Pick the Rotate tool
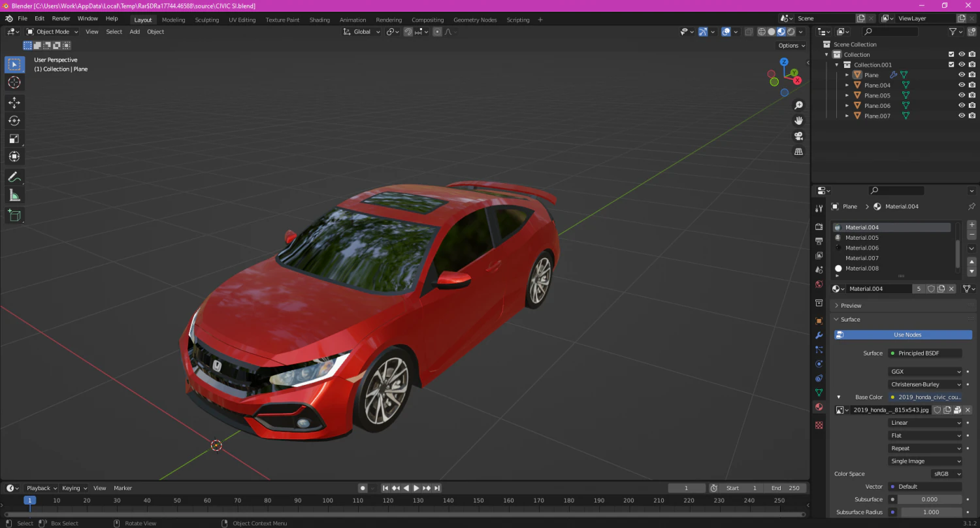Image resolution: width=980 pixels, height=528 pixels. tap(14, 120)
